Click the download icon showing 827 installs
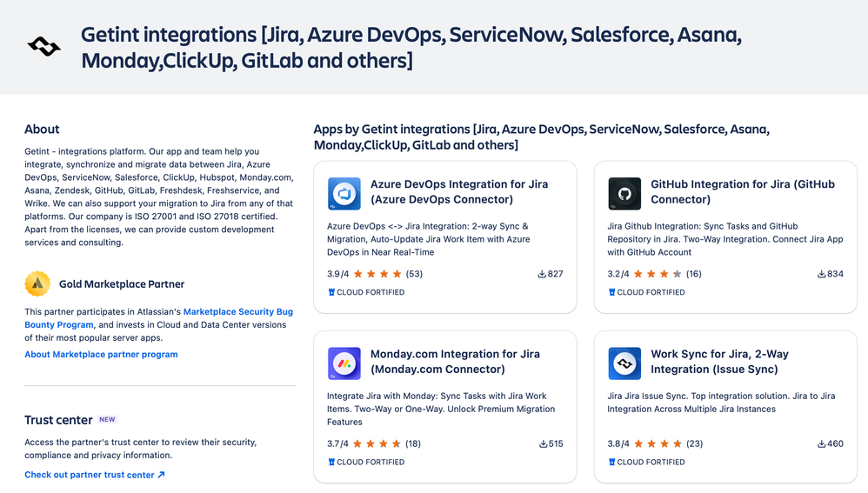Screen dimensions: 868x493 point(542,274)
